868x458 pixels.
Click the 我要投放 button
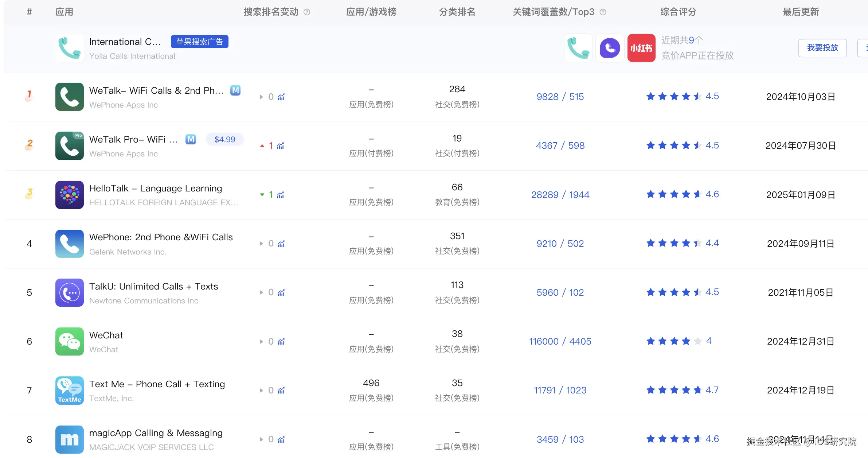point(822,48)
